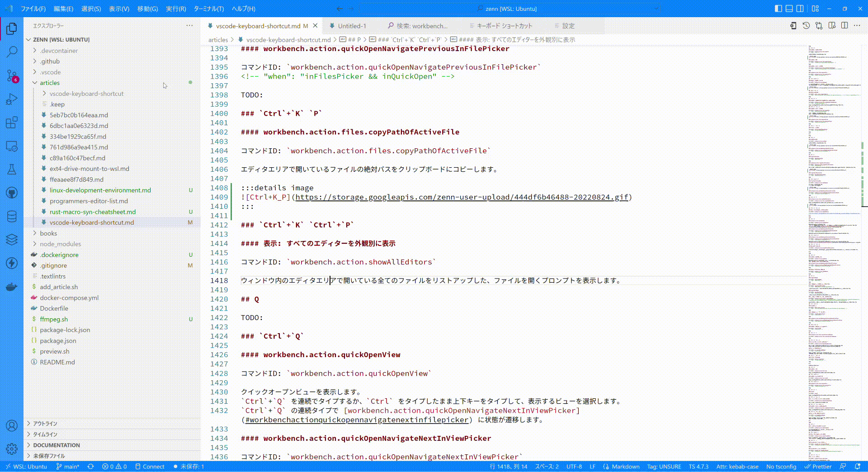Screen dimensions: 868x472
Task: Open the Docker view in activity bar
Action: pyautogui.click(x=12, y=287)
